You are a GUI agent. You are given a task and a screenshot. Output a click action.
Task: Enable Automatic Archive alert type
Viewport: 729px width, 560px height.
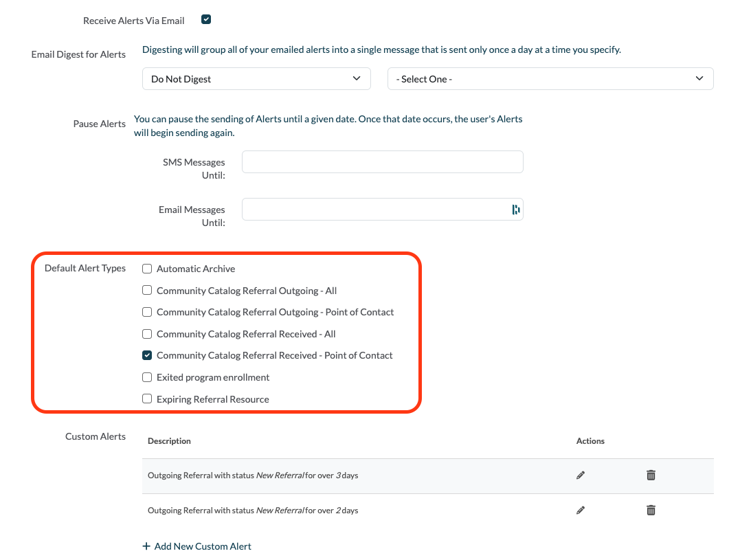coord(147,269)
